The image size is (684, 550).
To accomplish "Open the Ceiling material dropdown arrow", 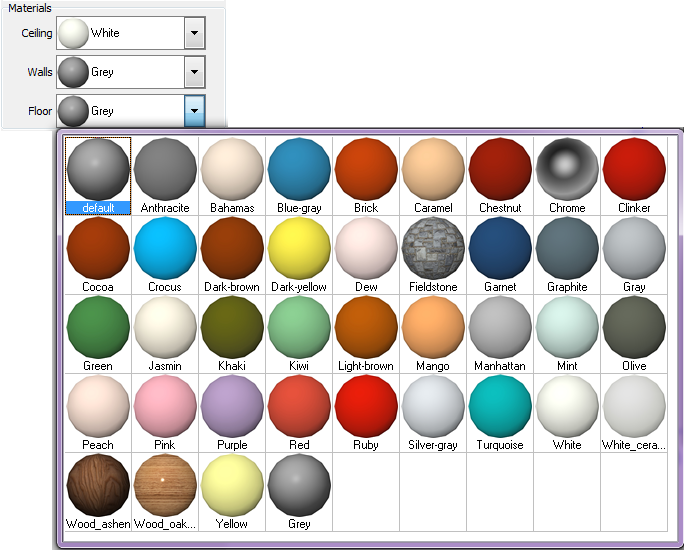I will pyautogui.click(x=195, y=33).
